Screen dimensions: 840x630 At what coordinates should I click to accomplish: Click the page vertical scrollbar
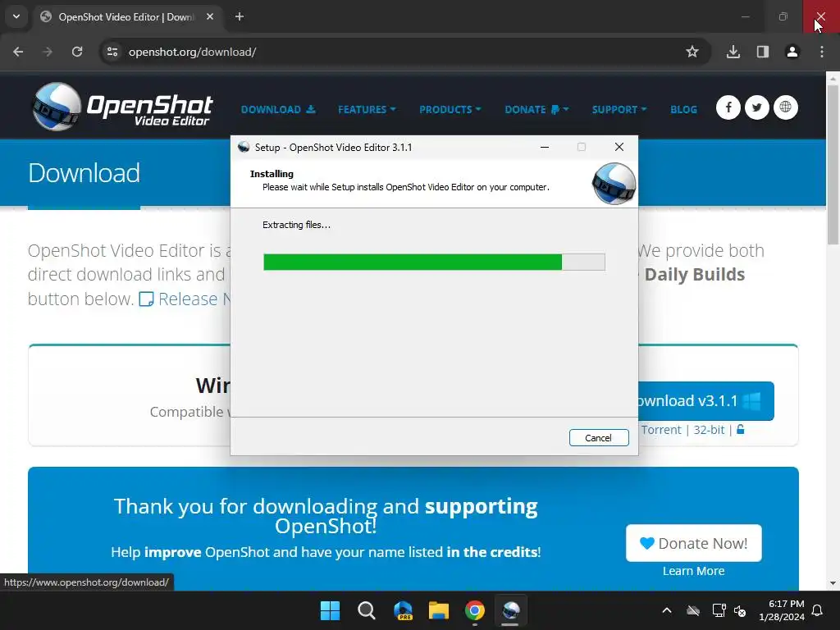point(833,163)
